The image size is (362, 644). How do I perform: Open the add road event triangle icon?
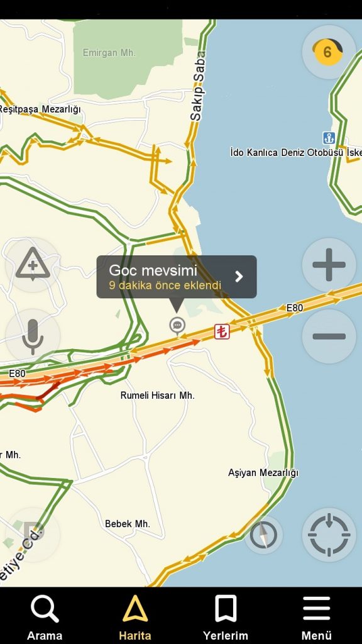[x=33, y=265]
